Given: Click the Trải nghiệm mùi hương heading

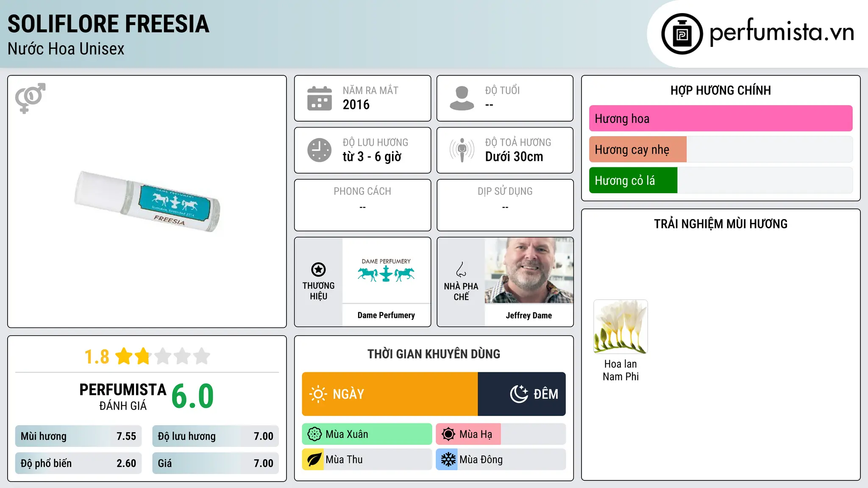Looking at the screenshot, I should pyautogui.click(x=721, y=224).
